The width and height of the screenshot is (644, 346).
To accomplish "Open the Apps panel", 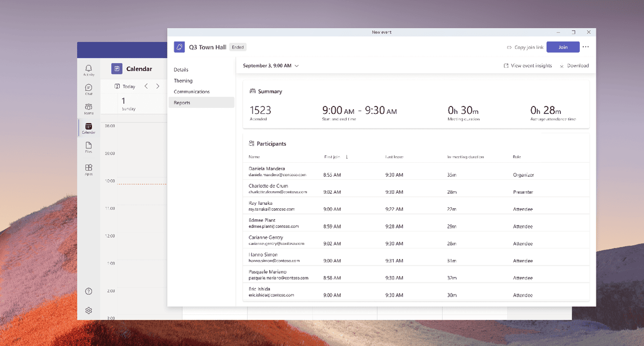I will pyautogui.click(x=88, y=168).
